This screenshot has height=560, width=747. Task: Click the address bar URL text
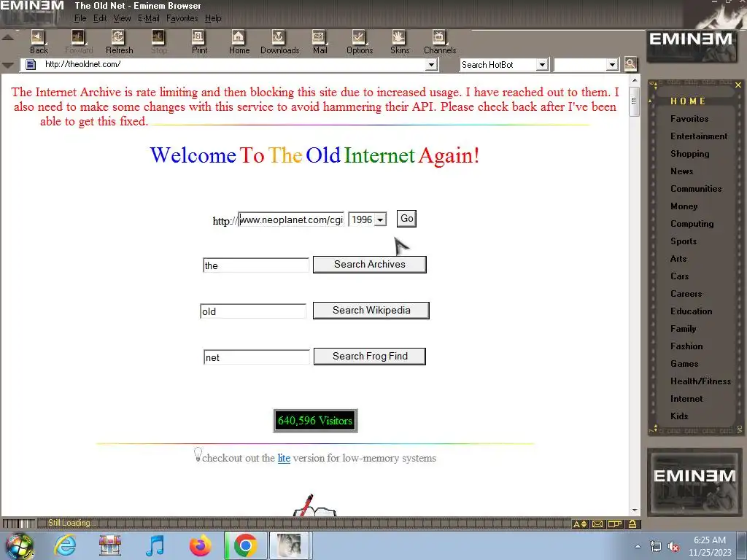click(x=83, y=64)
